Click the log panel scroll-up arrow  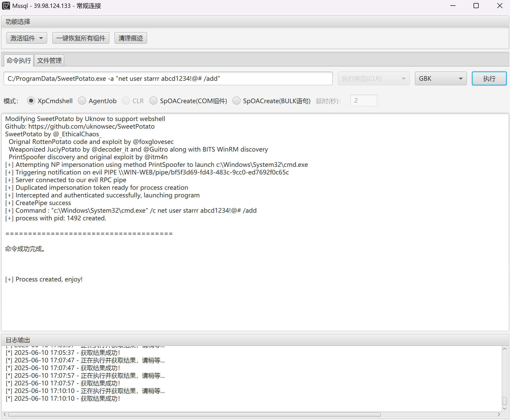coord(504,349)
